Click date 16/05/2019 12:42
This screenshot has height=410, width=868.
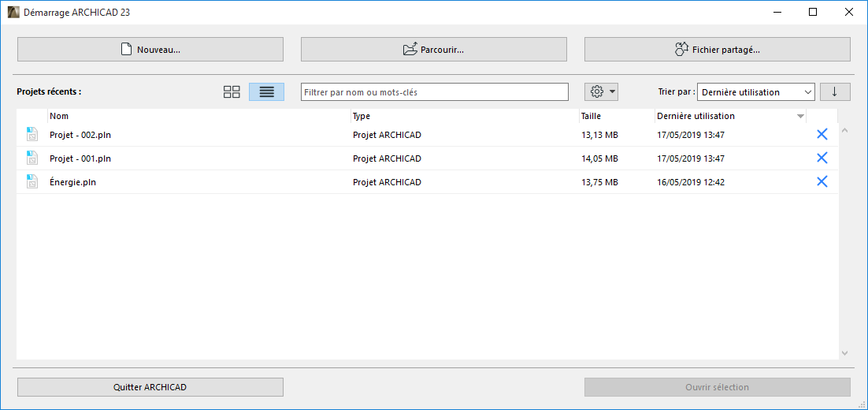click(690, 181)
